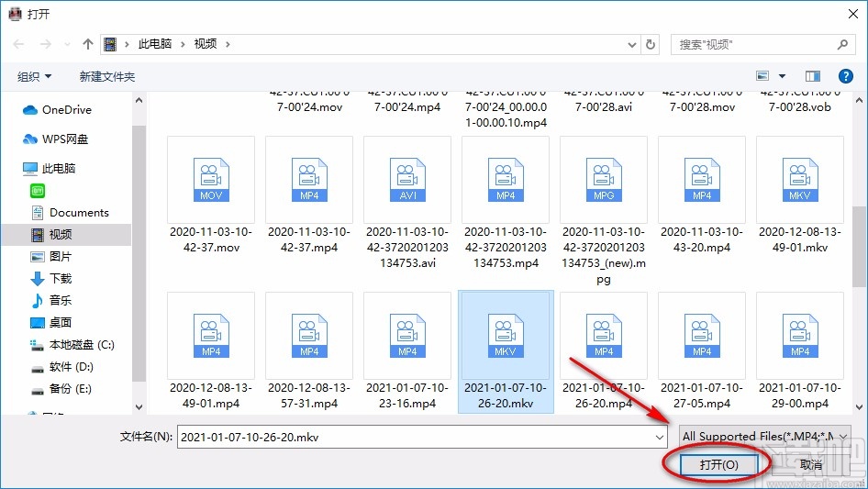Open Documents in the sidebar
The height and width of the screenshot is (489, 868).
[70, 213]
